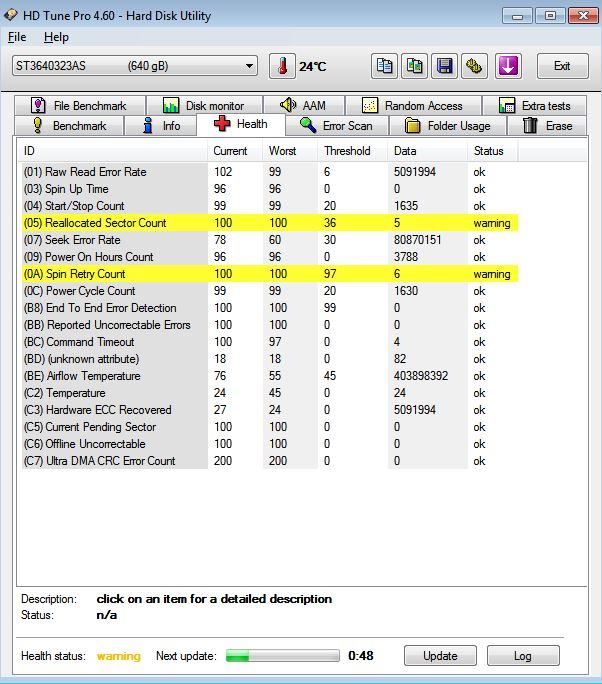
Task: Switch to the Random Access tab
Action: pos(413,106)
